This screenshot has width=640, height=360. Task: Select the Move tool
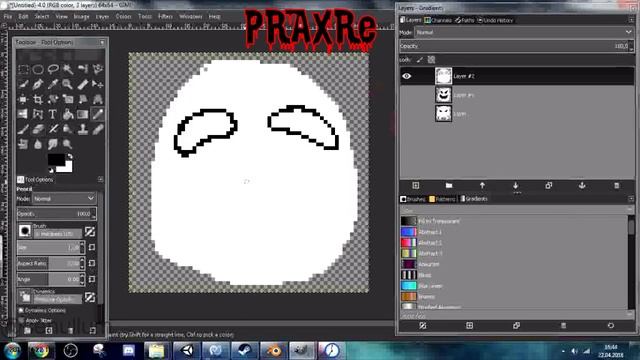[x=98, y=84]
